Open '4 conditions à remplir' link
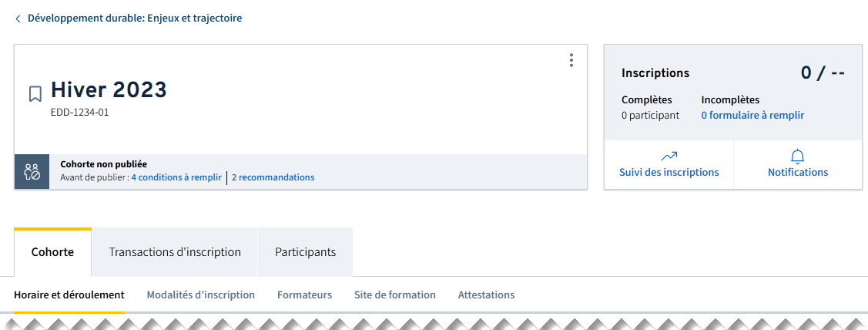 [176, 177]
